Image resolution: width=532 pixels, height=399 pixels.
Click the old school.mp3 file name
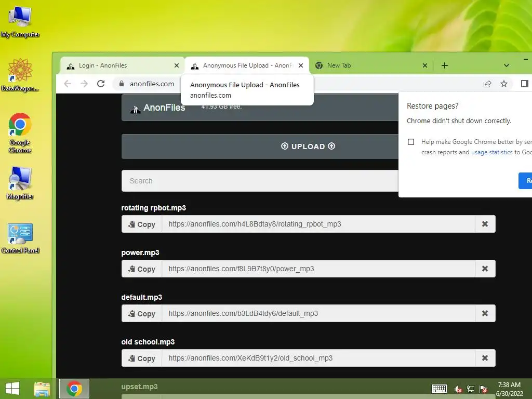[148, 342]
